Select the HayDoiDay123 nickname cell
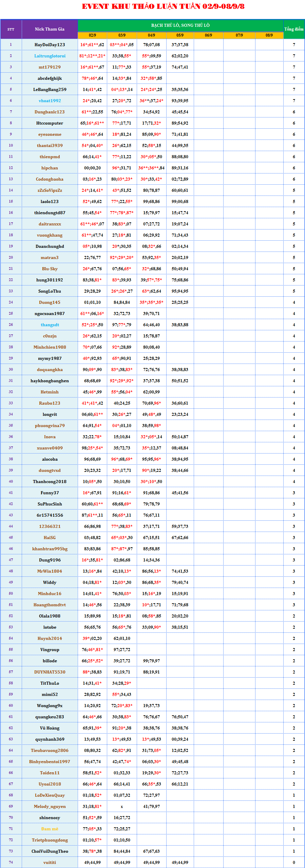Image resolution: width=305 pixels, height=868 pixels. (50, 45)
